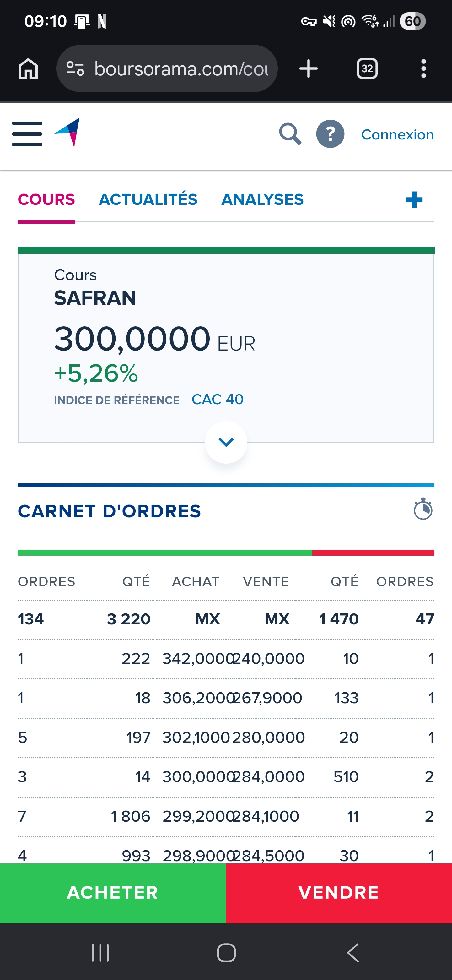This screenshot has width=452, height=980.
Task: Select the COURS tab
Action: pos(46,200)
